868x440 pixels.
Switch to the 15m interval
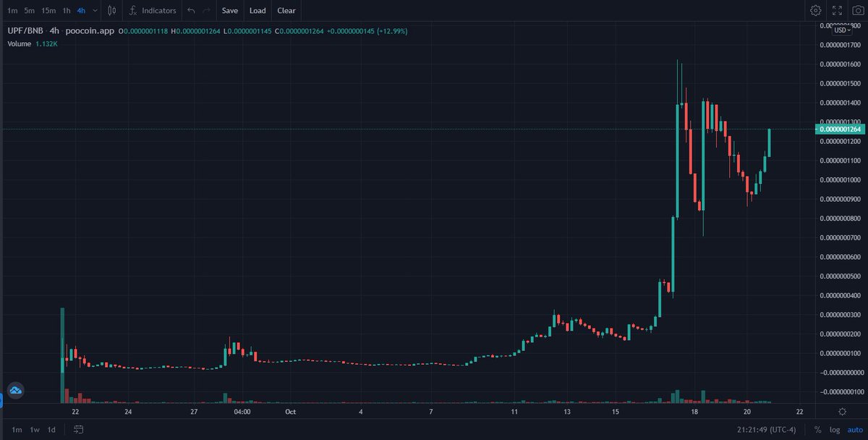click(x=48, y=11)
